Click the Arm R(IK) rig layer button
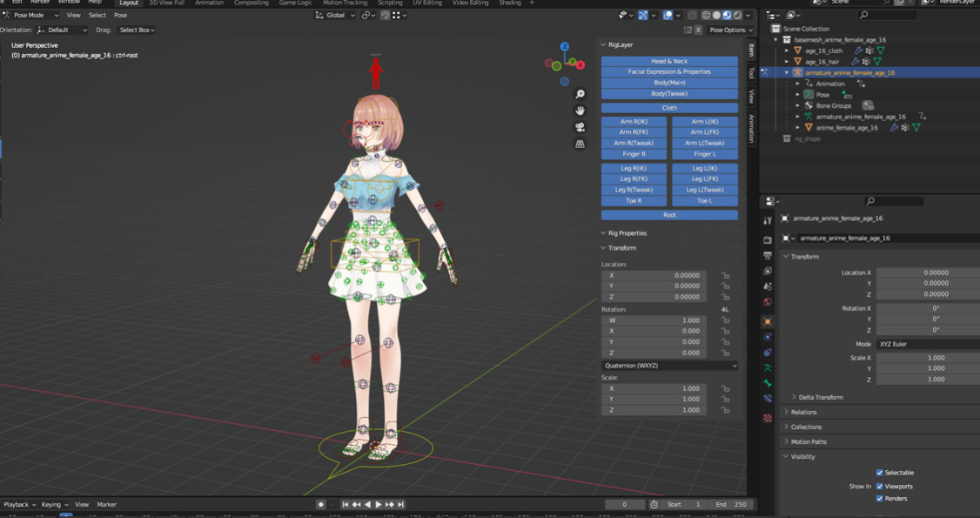 pos(634,122)
